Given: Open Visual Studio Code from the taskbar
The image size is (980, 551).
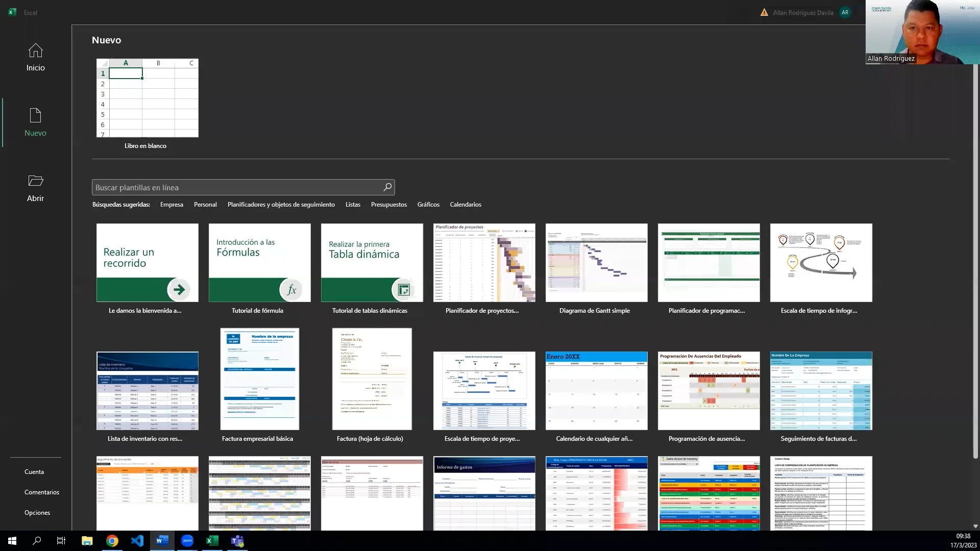Looking at the screenshot, I should click(x=137, y=541).
